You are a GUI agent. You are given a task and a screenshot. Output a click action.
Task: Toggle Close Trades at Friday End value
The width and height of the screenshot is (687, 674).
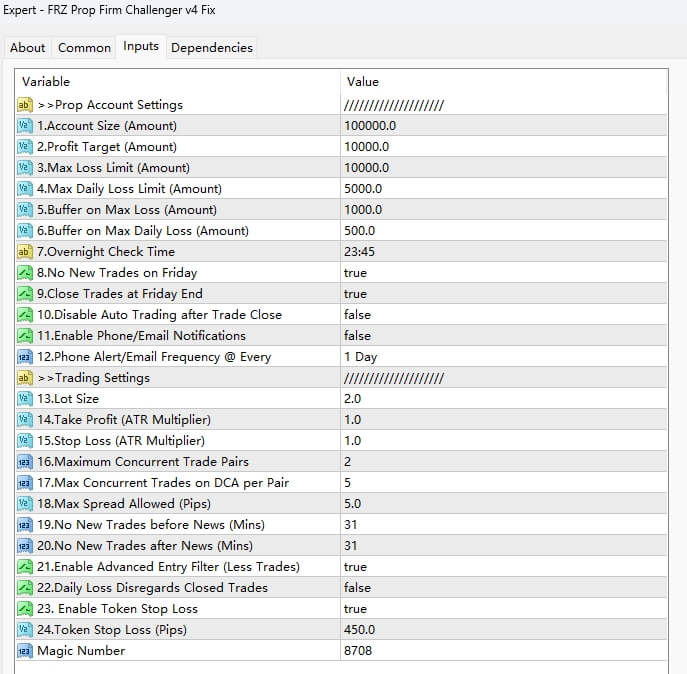[x=355, y=294]
